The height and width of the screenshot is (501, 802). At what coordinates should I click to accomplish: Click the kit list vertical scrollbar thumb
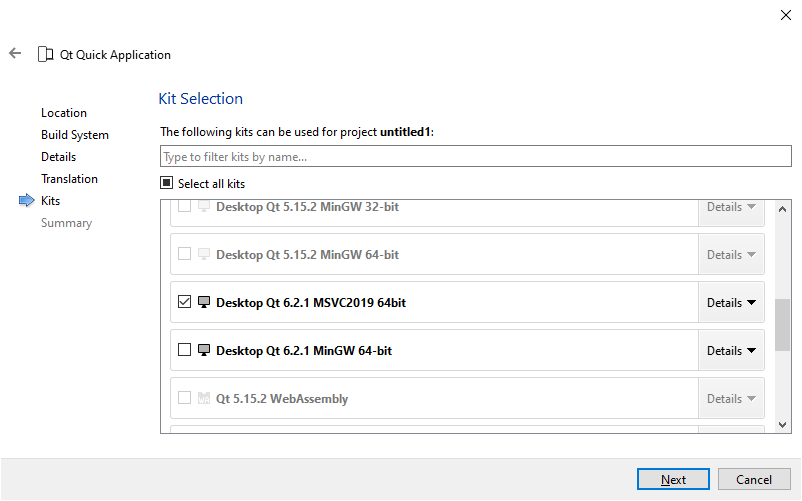click(x=782, y=322)
